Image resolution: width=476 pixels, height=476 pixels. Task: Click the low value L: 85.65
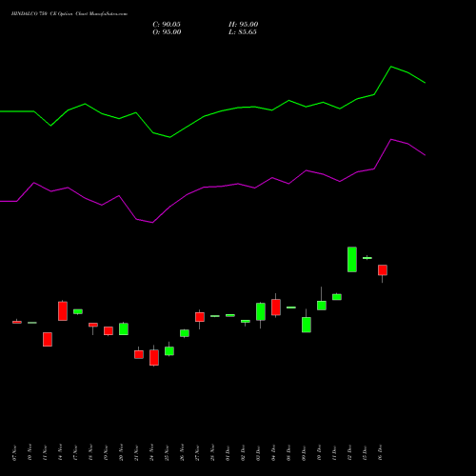pos(243,32)
